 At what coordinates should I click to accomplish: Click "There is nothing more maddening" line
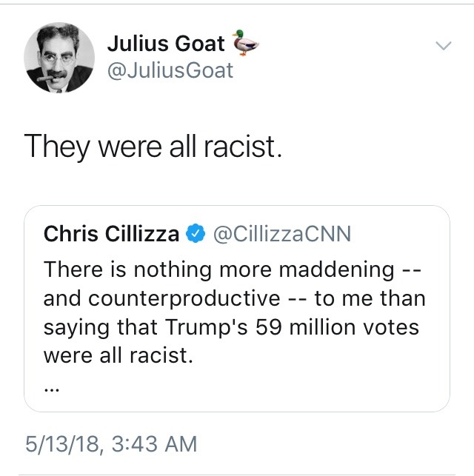point(219,269)
